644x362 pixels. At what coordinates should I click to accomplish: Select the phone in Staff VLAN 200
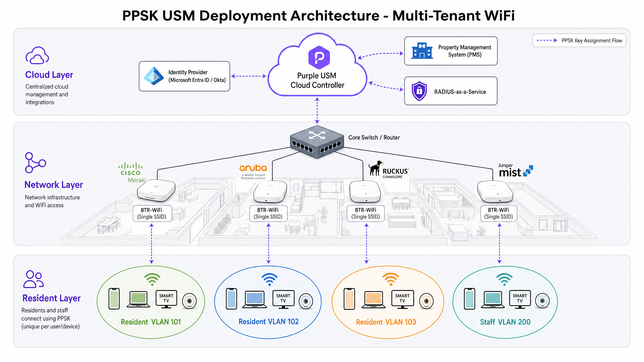coord(469,299)
